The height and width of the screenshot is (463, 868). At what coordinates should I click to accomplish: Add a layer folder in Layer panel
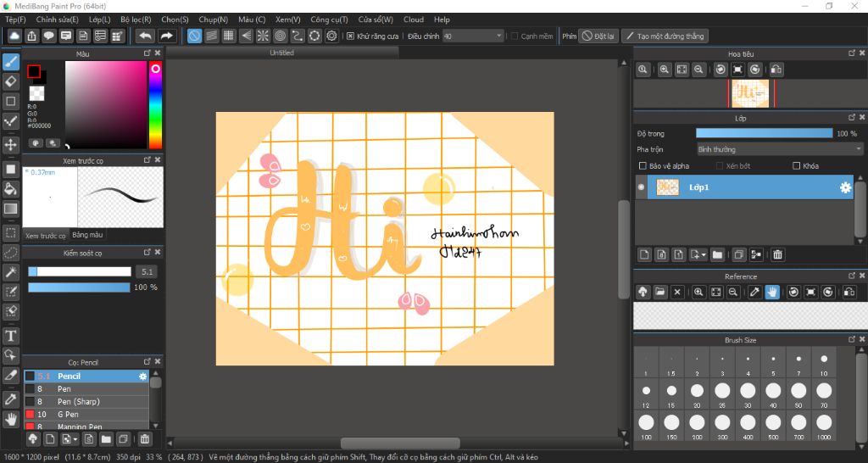[x=717, y=254]
